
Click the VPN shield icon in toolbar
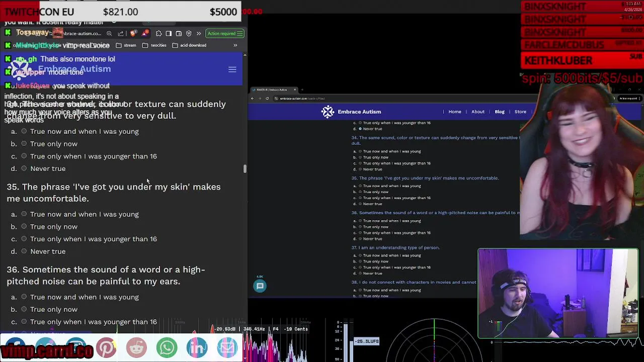(189, 34)
